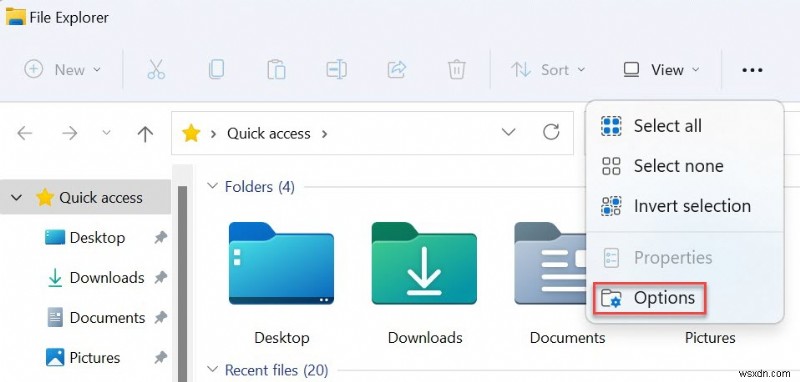Choose Select none from menu

pos(685,166)
